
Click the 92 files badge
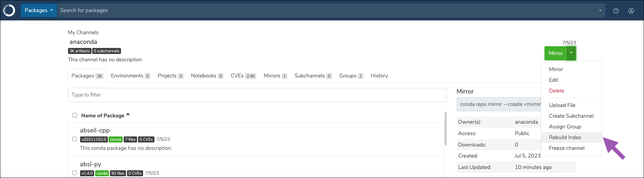[x=118, y=173]
